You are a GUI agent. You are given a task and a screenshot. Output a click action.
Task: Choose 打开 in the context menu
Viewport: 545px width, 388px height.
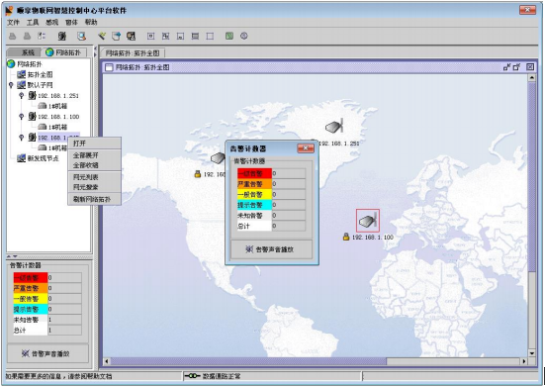click(x=79, y=143)
